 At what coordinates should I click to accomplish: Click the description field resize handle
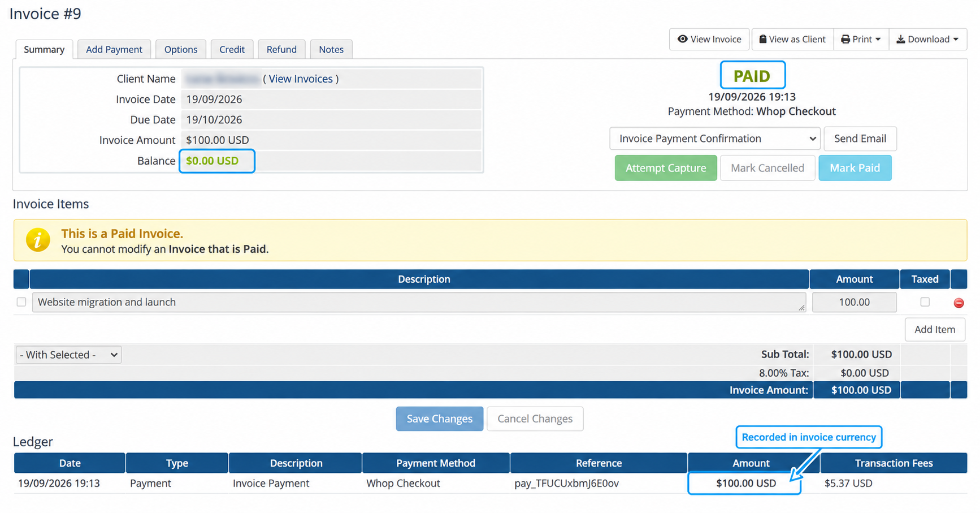(x=801, y=307)
